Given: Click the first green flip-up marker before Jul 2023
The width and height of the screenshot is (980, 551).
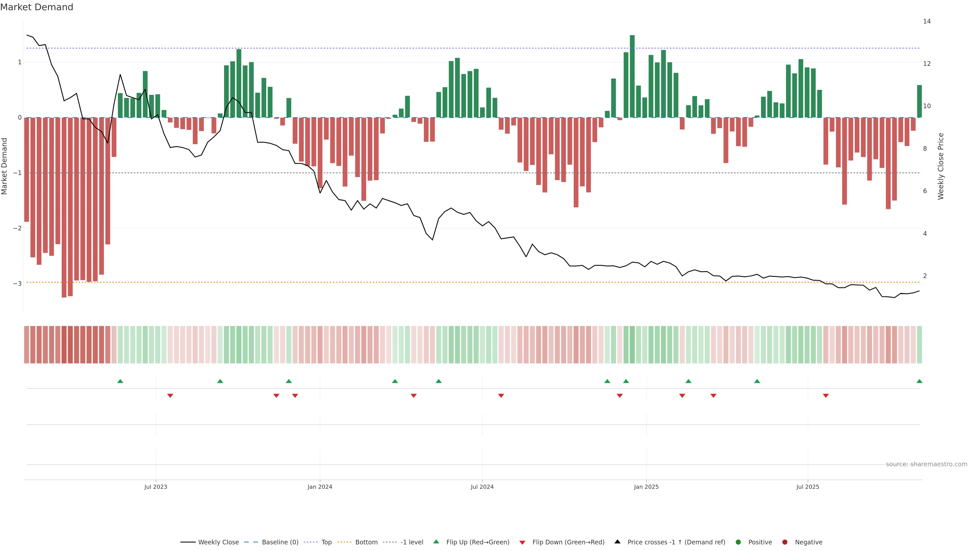Looking at the screenshot, I should coord(120,381).
